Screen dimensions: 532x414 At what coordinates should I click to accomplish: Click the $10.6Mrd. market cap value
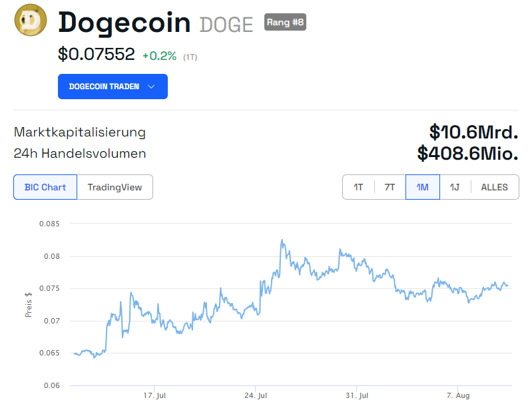[473, 132]
